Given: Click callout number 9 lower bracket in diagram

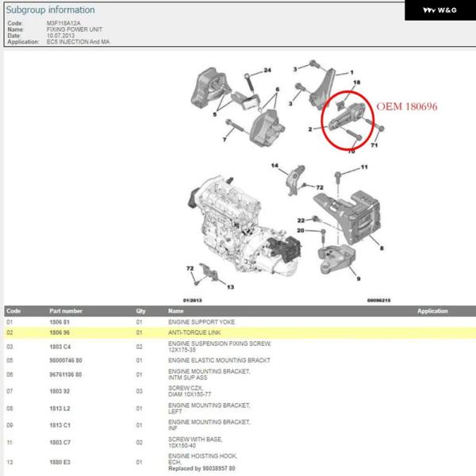Looking at the screenshot, I should [x=358, y=280].
